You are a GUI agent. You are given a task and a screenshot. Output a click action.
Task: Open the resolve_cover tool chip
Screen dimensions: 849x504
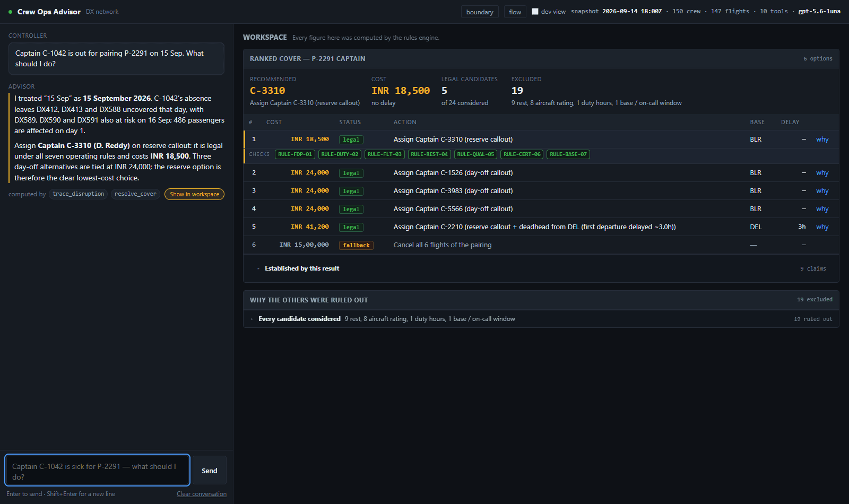[135, 194]
